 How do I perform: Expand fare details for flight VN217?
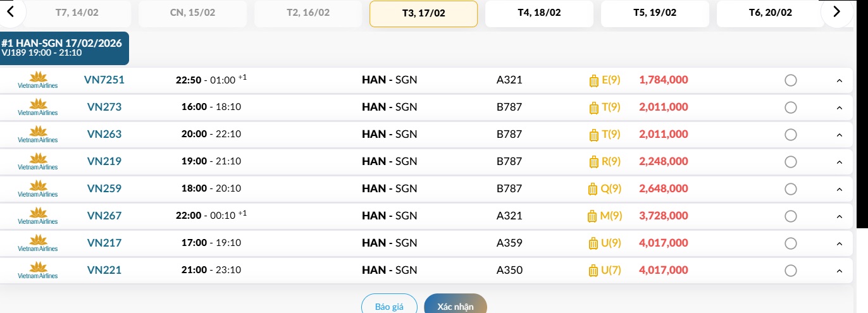tap(840, 244)
